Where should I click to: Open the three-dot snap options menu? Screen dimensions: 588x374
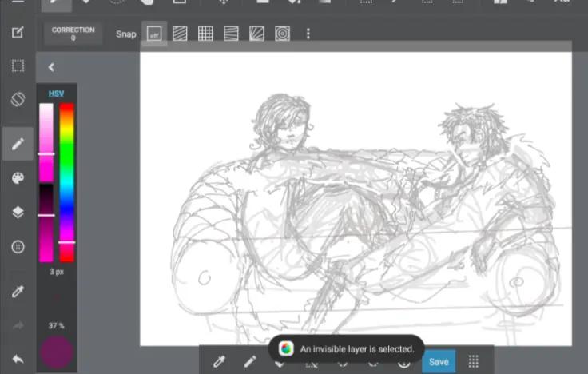coord(308,34)
